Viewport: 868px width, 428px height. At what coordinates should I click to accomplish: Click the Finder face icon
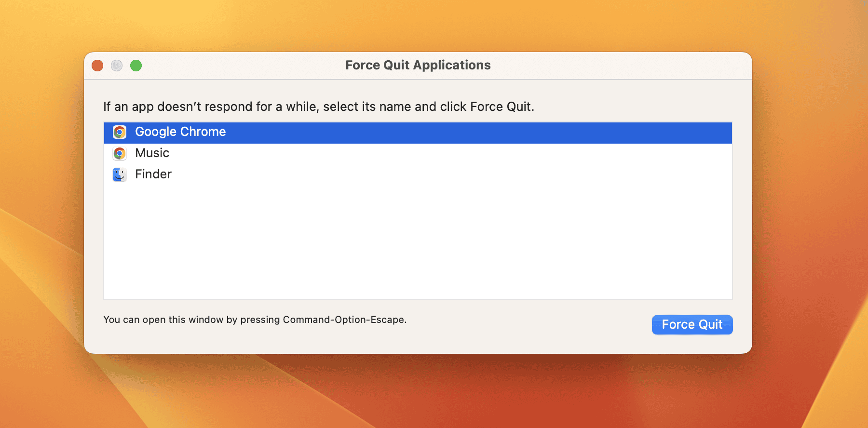[x=120, y=174]
